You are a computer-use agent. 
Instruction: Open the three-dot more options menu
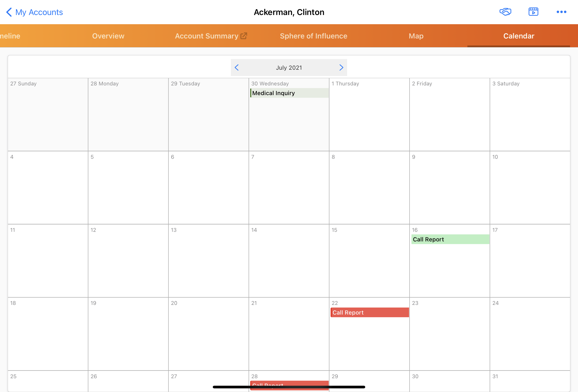(x=561, y=12)
